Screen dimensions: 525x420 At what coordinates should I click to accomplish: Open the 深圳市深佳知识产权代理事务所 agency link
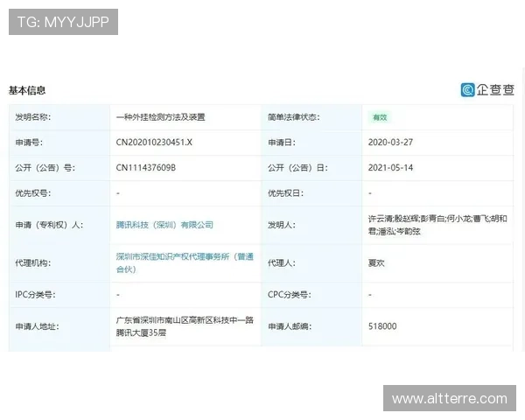(185, 262)
